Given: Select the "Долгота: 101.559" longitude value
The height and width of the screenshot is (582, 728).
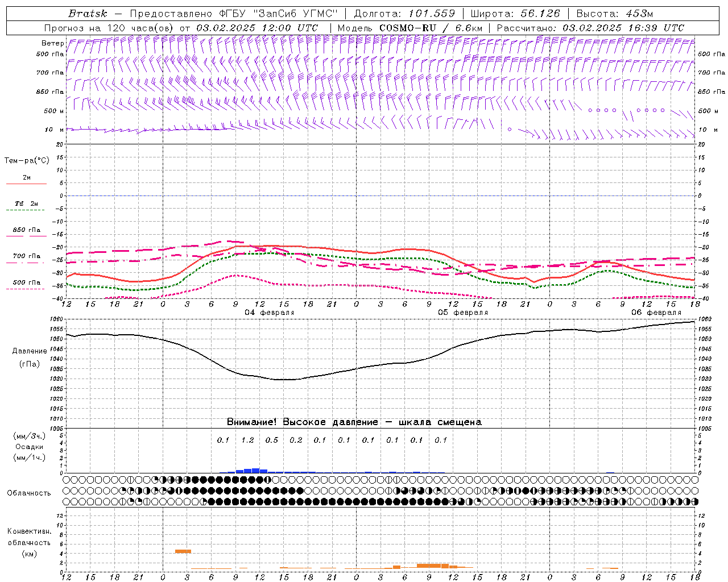Looking at the screenshot, I should point(404,14).
